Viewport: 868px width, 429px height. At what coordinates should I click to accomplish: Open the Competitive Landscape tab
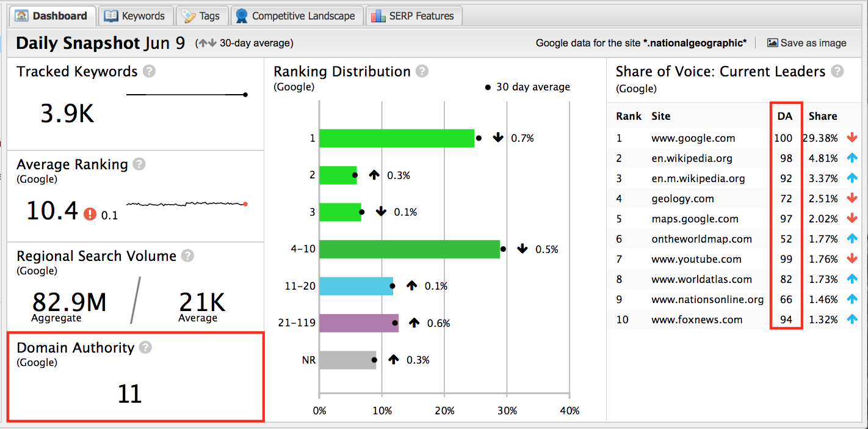click(x=296, y=16)
